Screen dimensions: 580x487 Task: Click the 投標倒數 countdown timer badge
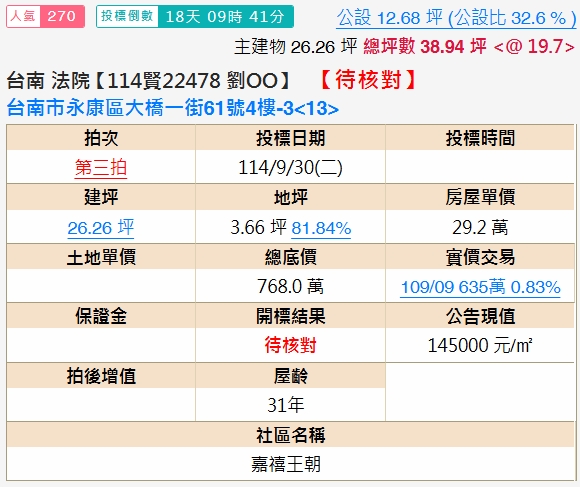click(195, 17)
